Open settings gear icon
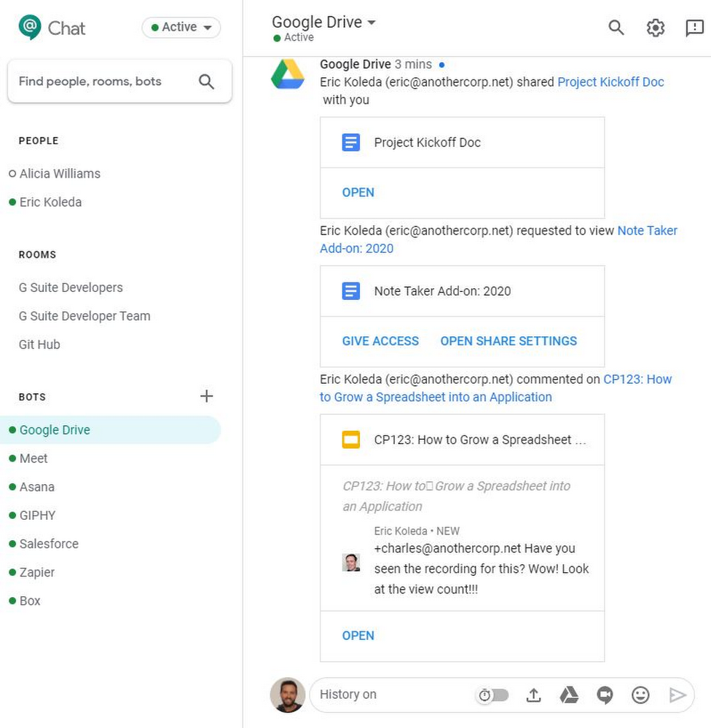This screenshot has width=711, height=728. pos(655,28)
